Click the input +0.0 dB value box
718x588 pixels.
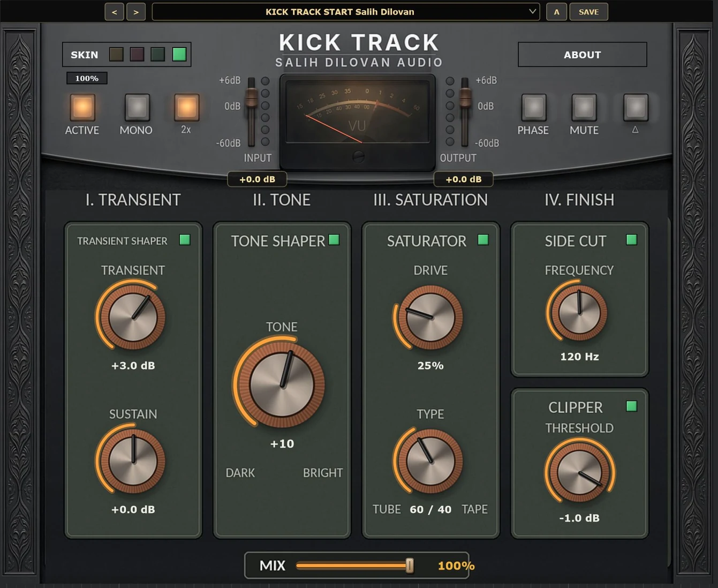(257, 179)
